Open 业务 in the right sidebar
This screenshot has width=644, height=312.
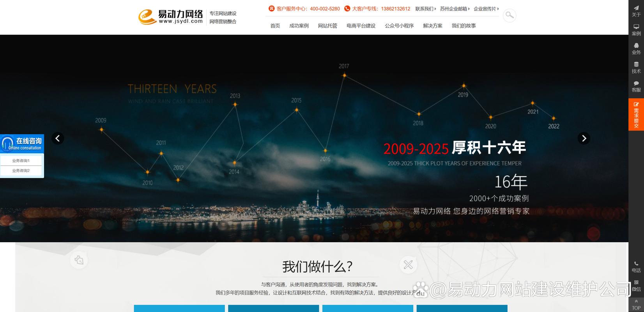tap(636, 49)
